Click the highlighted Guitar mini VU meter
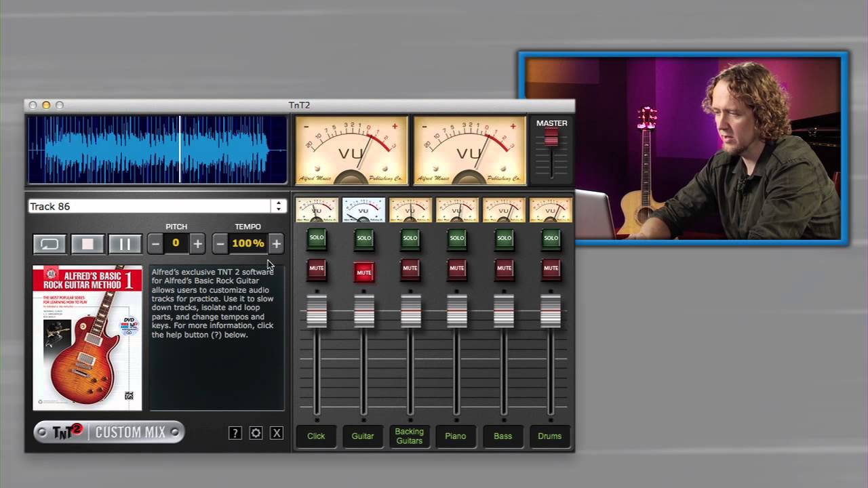This screenshot has height=488, width=868. (x=363, y=210)
